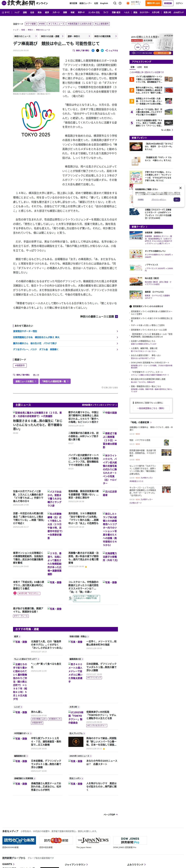Switch ranking to the 1週間 tab

click(x=139, y=67)
